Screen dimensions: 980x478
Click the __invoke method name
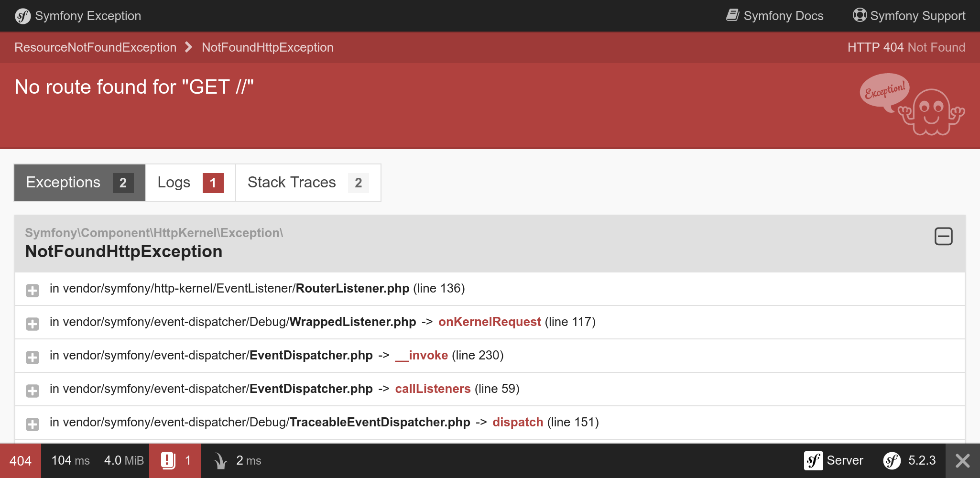click(422, 355)
